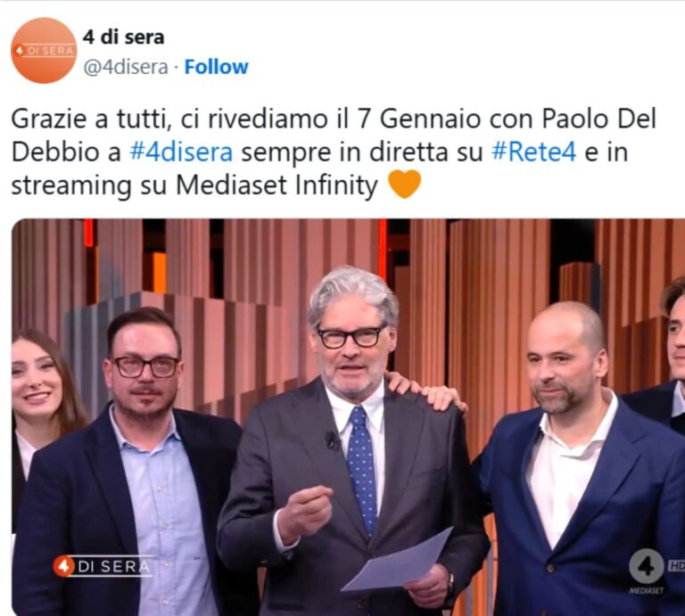Follow the 4 di sera account
This screenshot has width=685, height=616.
tap(216, 67)
